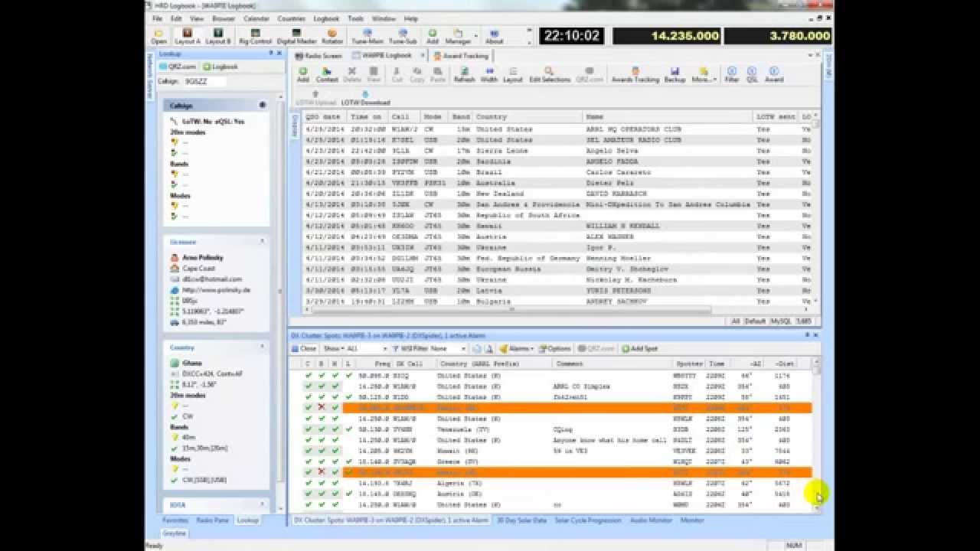The image size is (980, 551).
Task: Click the Logbook button in the Lookup pane
Action: pos(221,67)
